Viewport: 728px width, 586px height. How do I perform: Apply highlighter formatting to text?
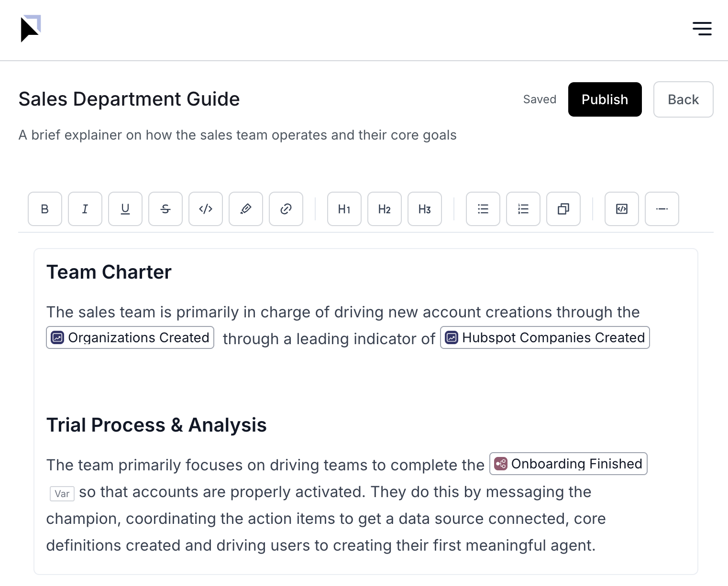click(x=245, y=209)
